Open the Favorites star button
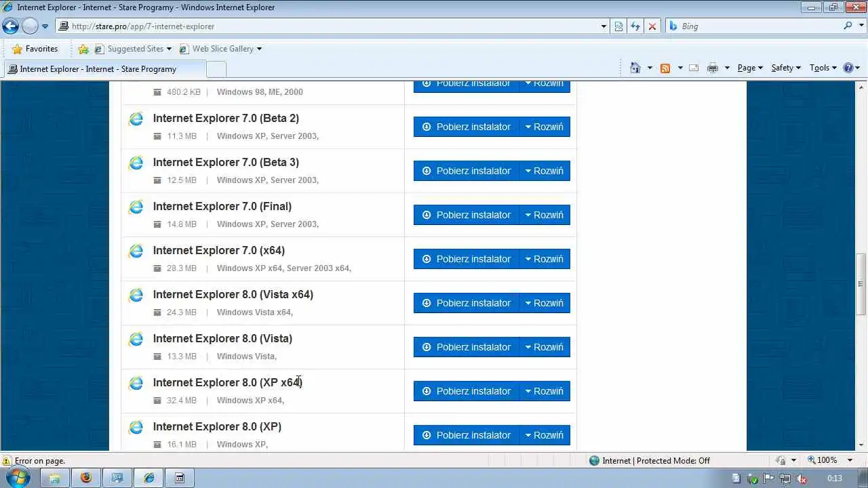The width and height of the screenshot is (868, 488). pyautogui.click(x=35, y=49)
